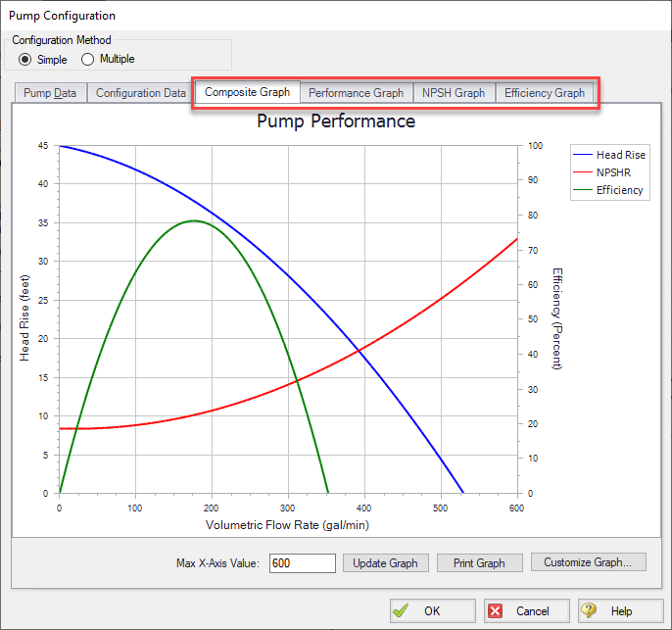Click the Pump Performance chart title

pos(335,121)
